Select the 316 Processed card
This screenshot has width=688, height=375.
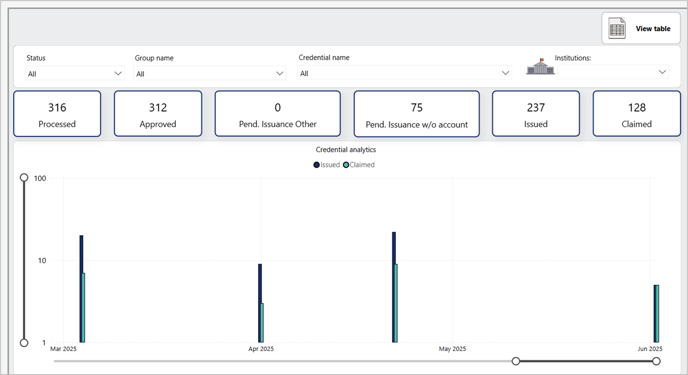pos(57,114)
